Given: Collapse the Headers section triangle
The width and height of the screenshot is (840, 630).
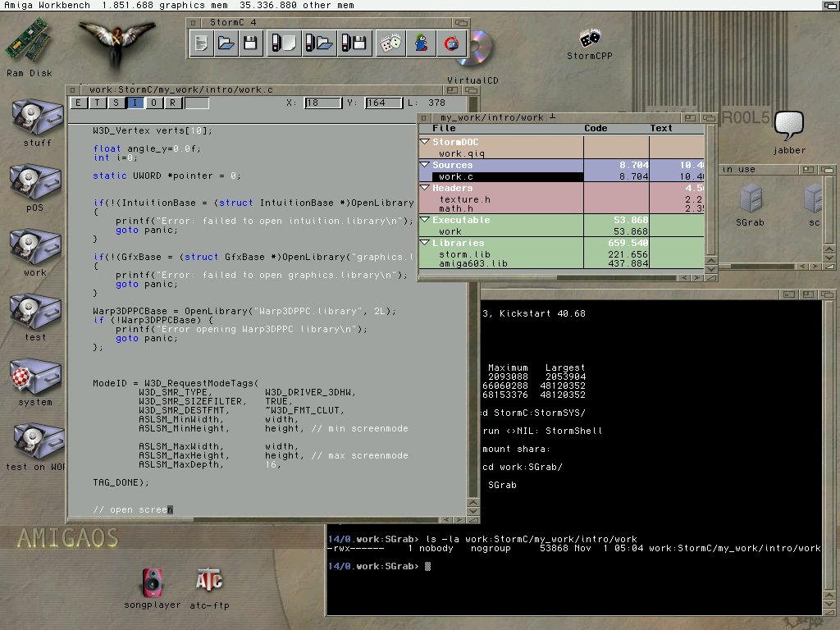Looking at the screenshot, I should (x=425, y=188).
